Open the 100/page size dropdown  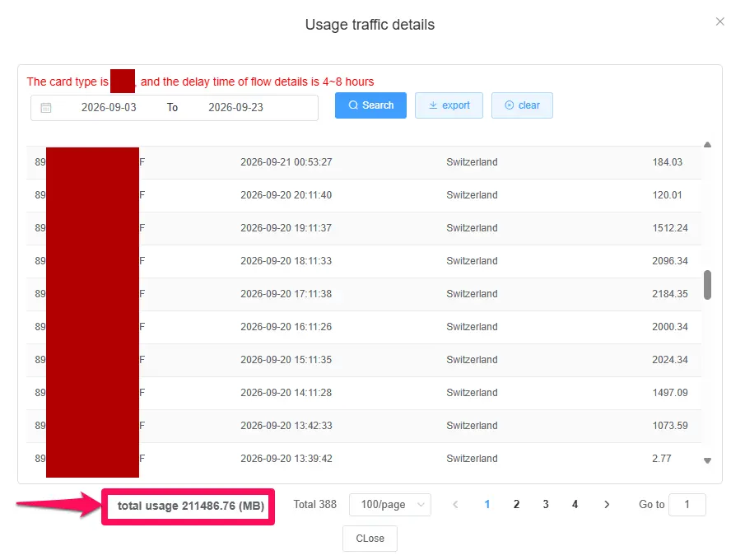pyautogui.click(x=390, y=505)
